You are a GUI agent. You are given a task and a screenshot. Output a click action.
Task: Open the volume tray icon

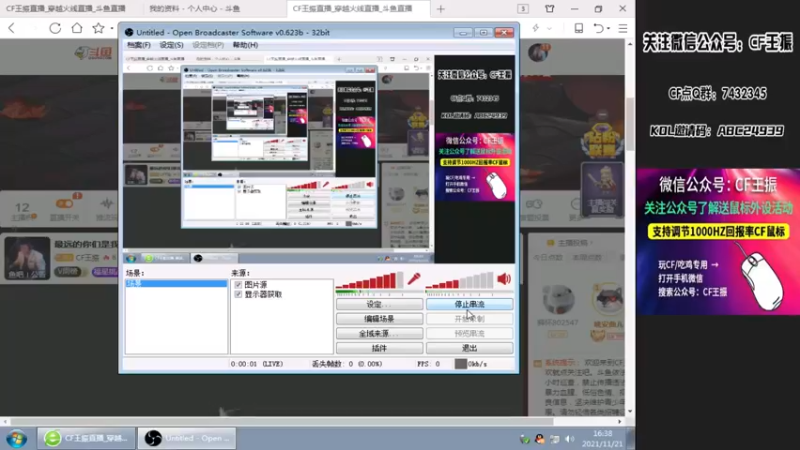[x=570, y=439]
